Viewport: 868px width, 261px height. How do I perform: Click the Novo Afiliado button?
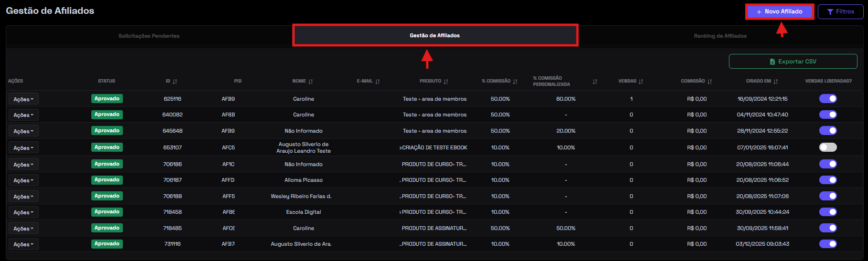[780, 11]
